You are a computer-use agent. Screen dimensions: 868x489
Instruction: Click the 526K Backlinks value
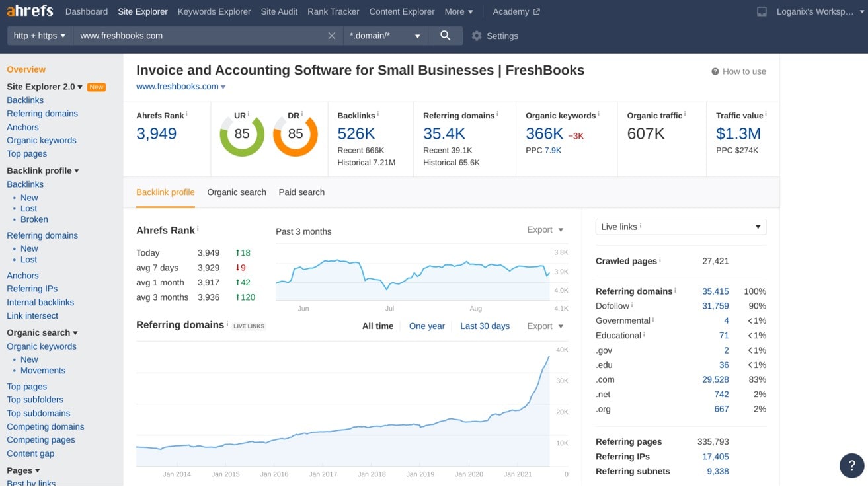(356, 133)
